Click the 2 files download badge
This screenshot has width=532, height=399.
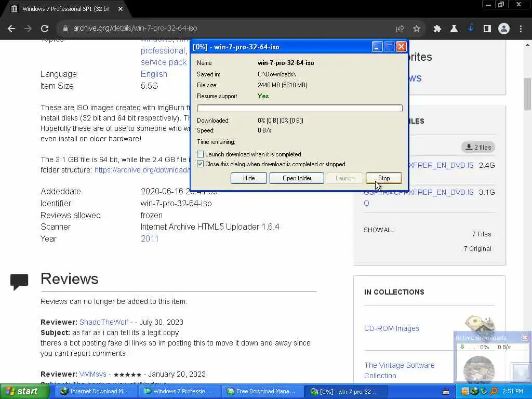[x=478, y=147]
